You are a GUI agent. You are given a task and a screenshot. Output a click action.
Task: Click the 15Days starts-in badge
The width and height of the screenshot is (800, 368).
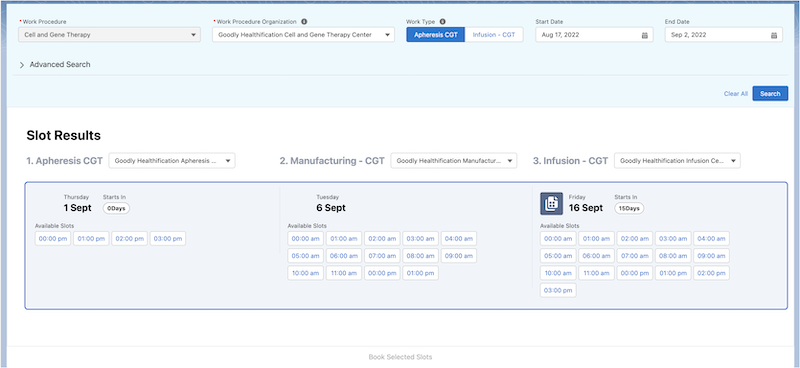(629, 208)
